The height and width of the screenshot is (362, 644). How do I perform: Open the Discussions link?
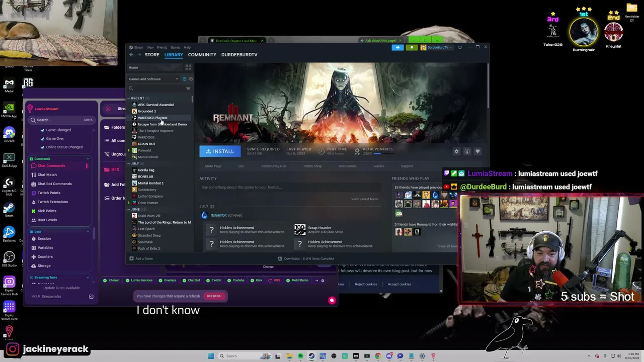347,166
